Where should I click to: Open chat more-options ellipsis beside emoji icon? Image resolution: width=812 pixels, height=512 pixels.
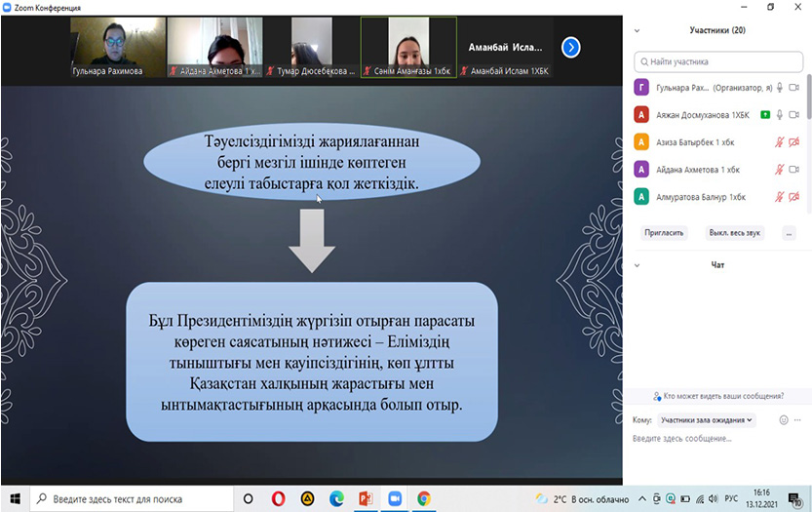pos(799,420)
